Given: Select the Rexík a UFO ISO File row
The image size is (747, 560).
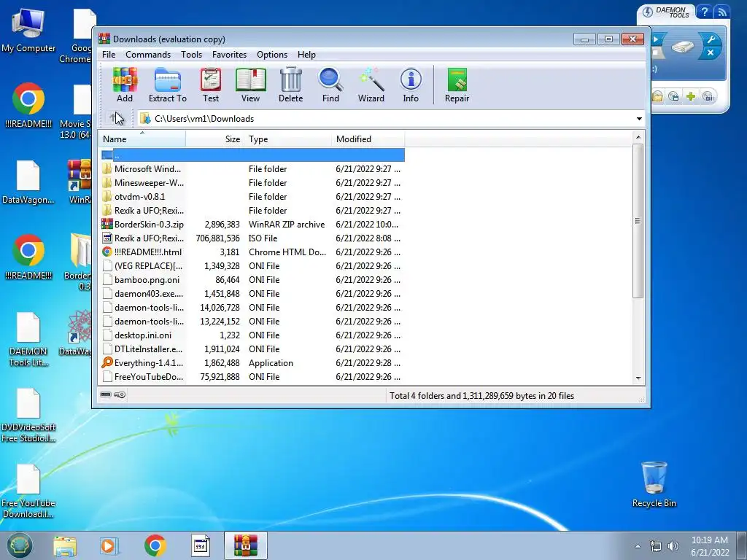Looking at the screenshot, I should pyautogui.click(x=252, y=238).
